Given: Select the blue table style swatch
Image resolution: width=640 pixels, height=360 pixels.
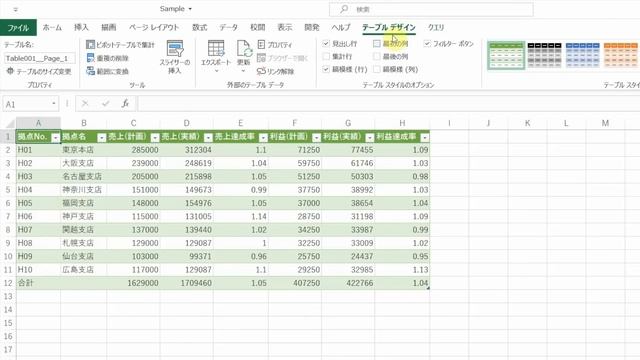Looking at the screenshot, I should [x=582, y=55].
